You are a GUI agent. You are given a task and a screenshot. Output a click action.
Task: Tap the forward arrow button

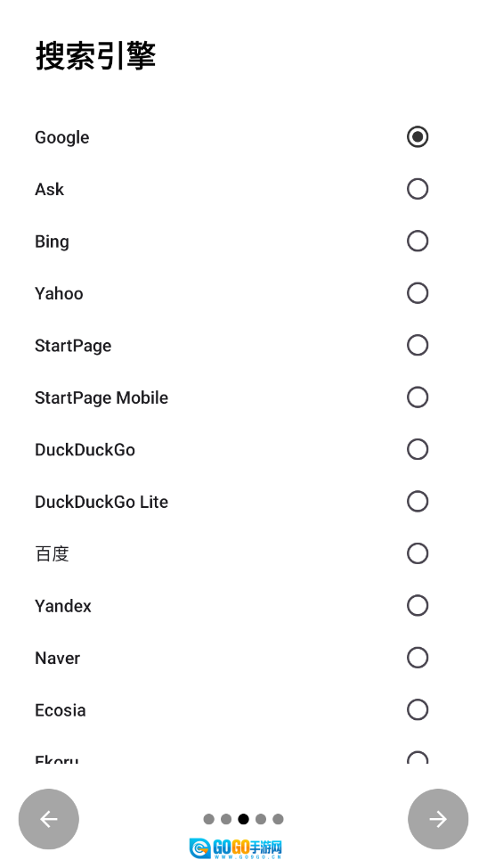pos(438,819)
